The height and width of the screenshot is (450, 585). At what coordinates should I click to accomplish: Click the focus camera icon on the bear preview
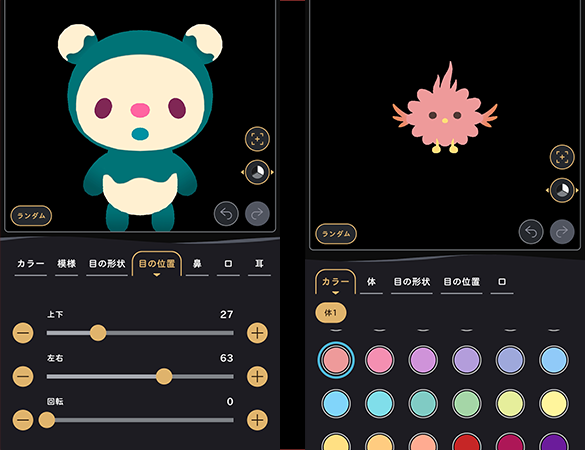click(257, 139)
